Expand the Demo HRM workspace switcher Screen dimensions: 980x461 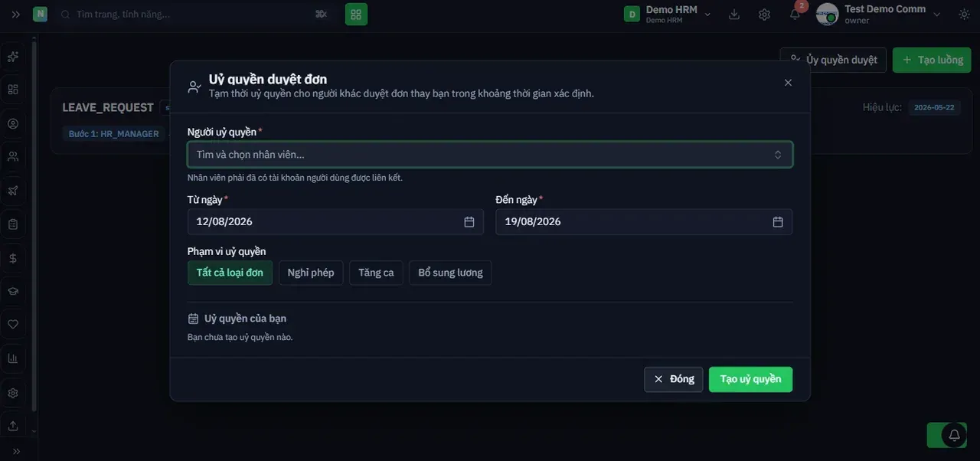point(668,14)
